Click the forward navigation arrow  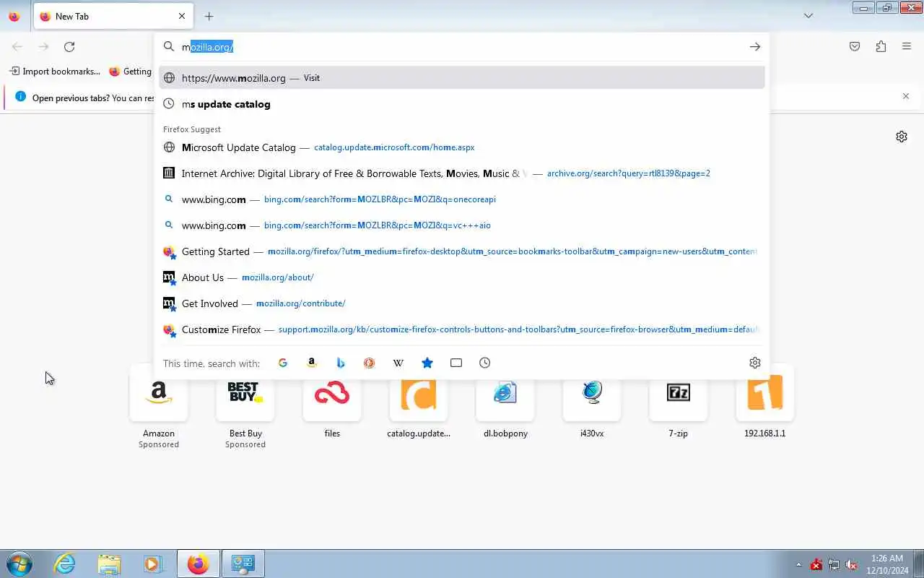point(43,46)
